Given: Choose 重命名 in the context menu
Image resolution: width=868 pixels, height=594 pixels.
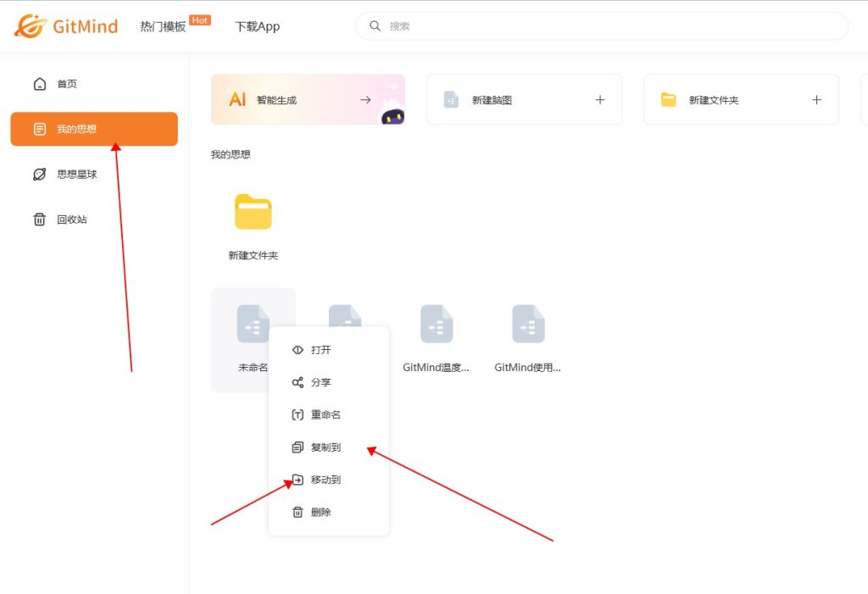Looking at the screenshot, I should [329, 414].
